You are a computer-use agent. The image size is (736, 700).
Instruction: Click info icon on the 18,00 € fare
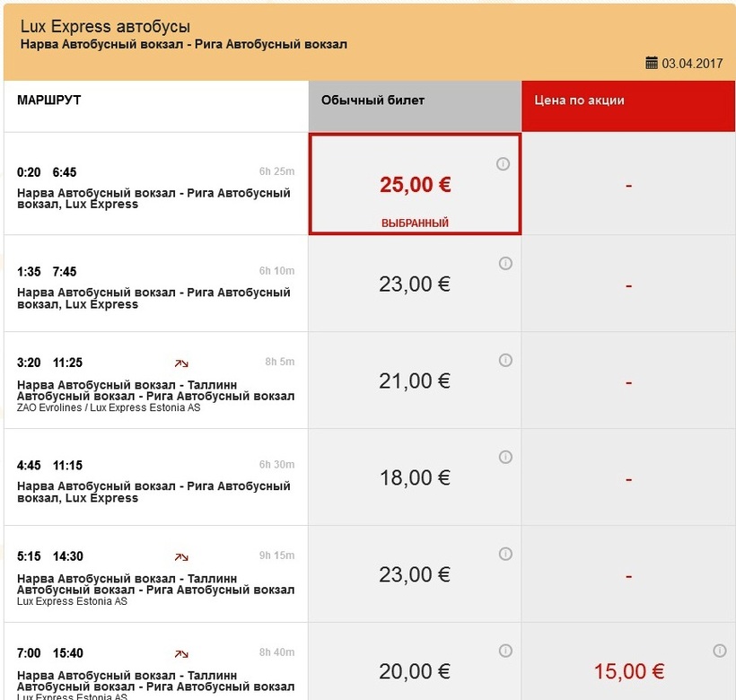click(x=505, y=457)
